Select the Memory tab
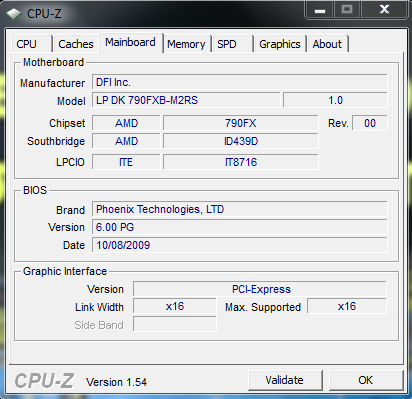 pyautogui.click(x=186, y=44)
